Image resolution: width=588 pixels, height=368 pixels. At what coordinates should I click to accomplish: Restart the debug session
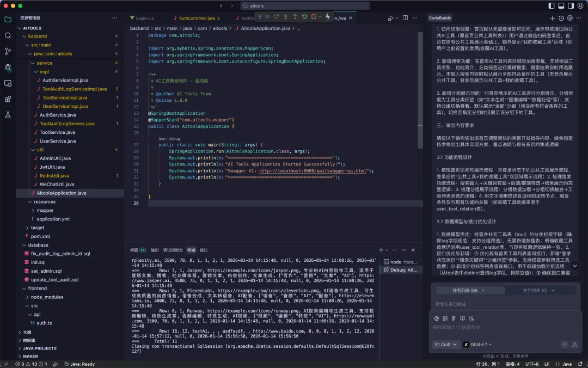pyautogui.click(x=304, y=17)
